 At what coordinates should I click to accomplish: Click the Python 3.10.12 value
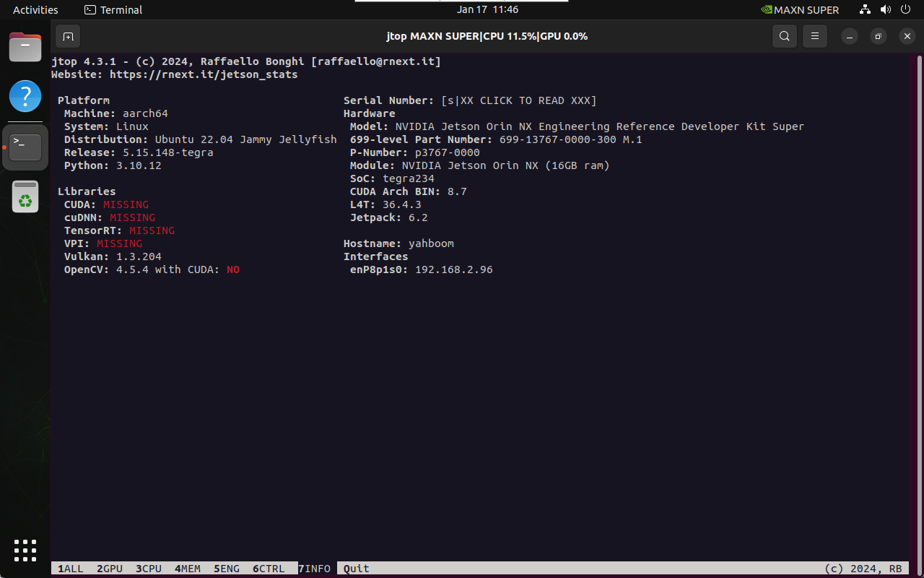pyautogui.click(x=139, y=165)
